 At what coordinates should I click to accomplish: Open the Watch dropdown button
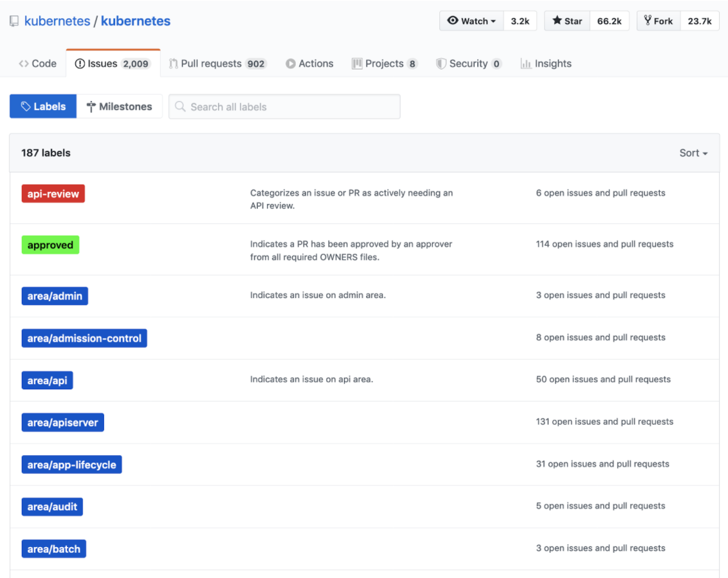[x=471, y=21]
